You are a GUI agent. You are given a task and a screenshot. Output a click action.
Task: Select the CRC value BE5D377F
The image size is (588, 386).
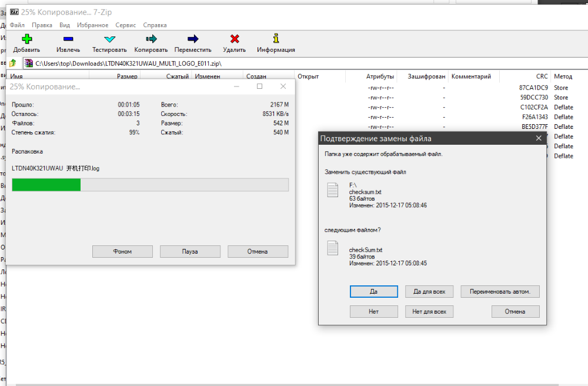pyautogui.click(x=534, y=127)
